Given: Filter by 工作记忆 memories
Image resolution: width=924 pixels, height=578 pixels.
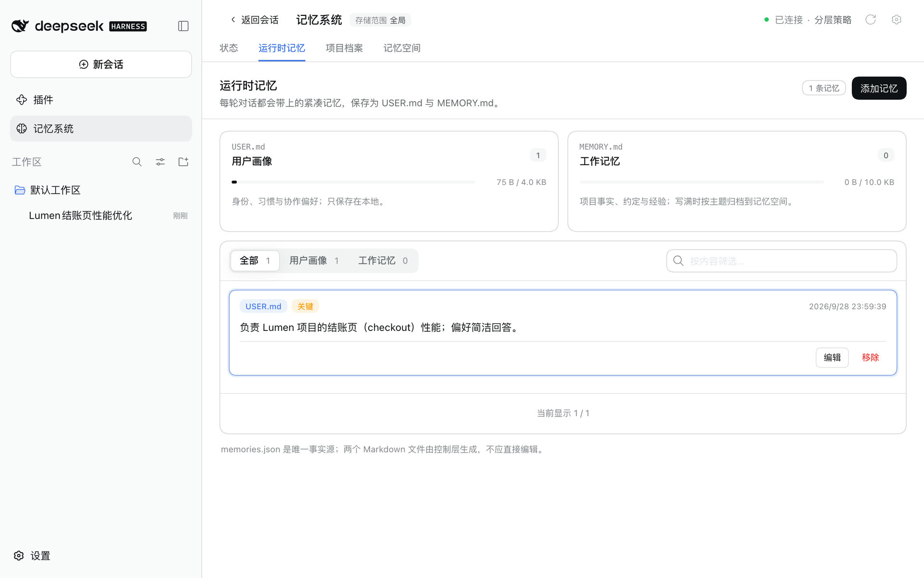Looking at the screenshot, I should click(x=383, y=261).
